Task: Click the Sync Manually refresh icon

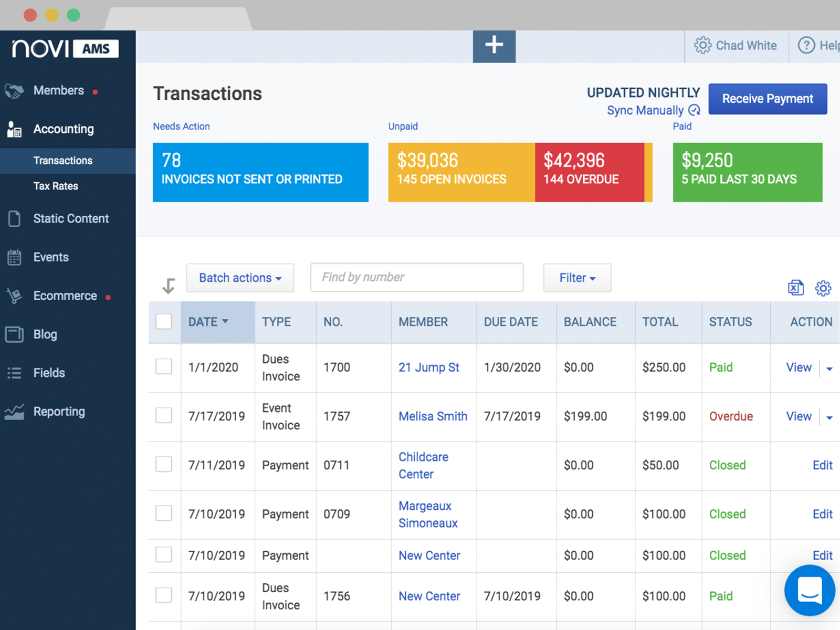Action: [x=694, y=110]
